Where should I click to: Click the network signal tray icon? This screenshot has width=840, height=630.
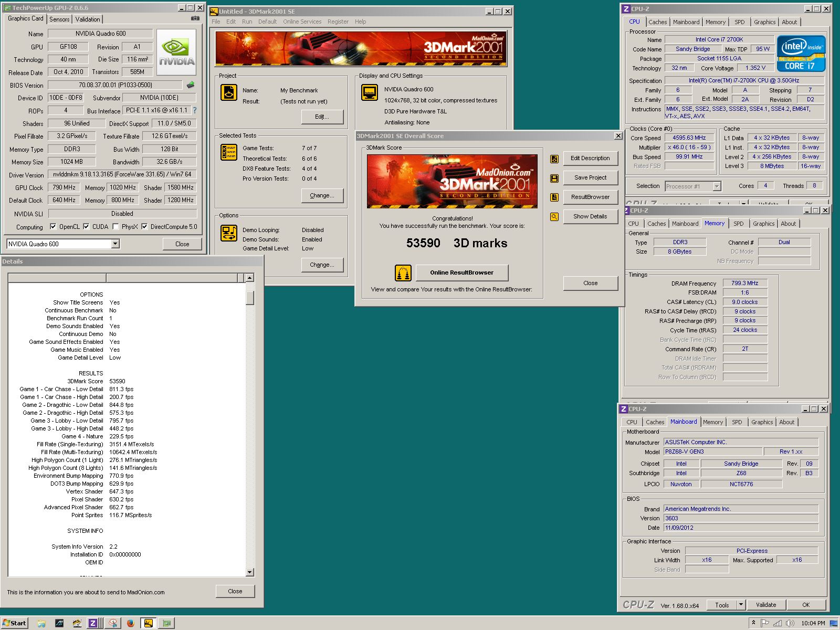[x=778, y=623]
